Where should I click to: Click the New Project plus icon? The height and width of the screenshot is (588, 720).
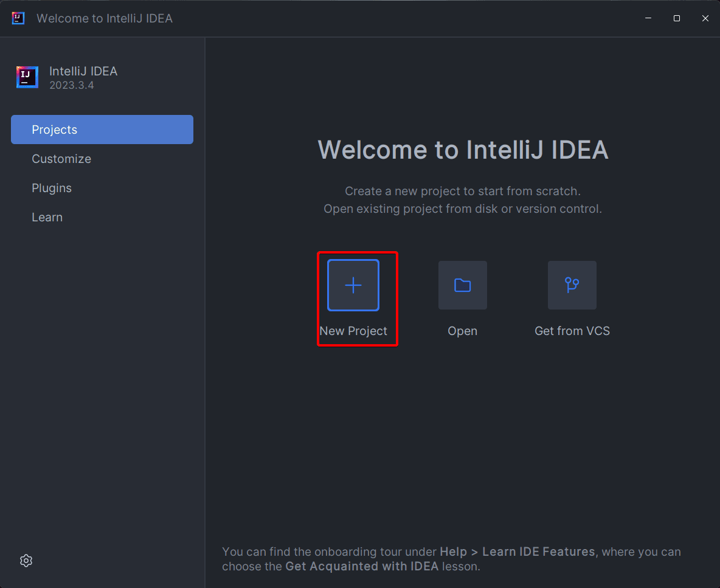pyautogui.click(x=353, y=285)
